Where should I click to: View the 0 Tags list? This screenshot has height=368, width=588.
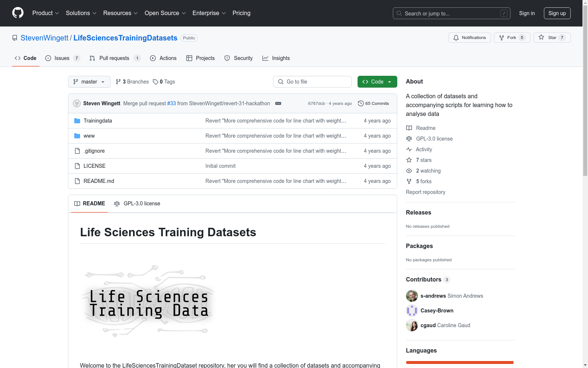click(x=164, y=82)
